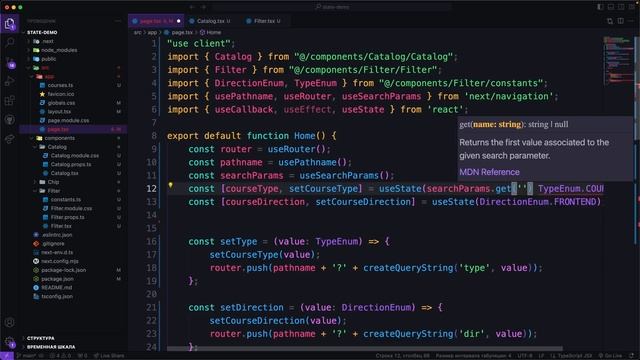The image size is (640, 360).
Task: Open the customize layout icon
Action: click(x=631, y=7)
